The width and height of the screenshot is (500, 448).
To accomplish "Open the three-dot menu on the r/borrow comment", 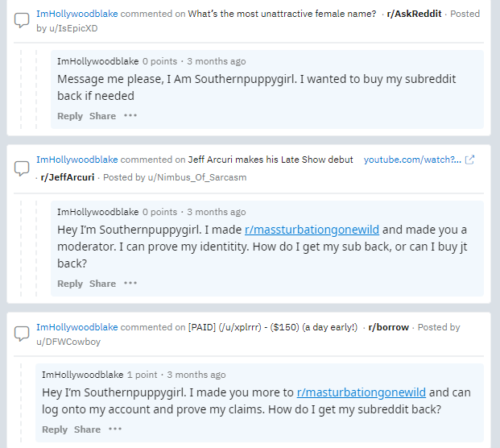I will click(x=115, y=429).
